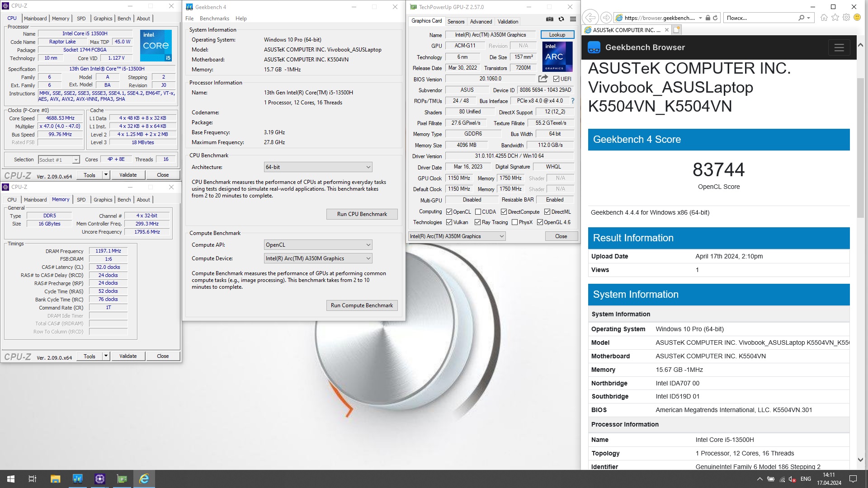Open the Socket #1 selection dropdown

click(59, 160)
